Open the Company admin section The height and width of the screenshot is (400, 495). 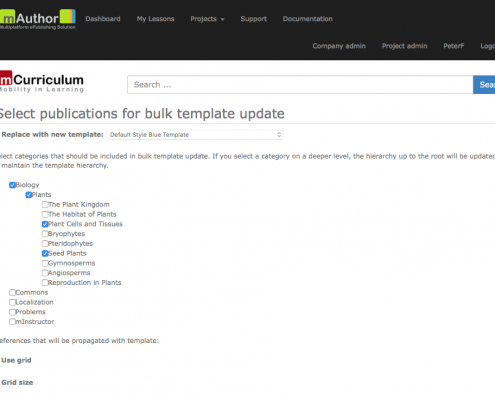click(x=339, y=46)
